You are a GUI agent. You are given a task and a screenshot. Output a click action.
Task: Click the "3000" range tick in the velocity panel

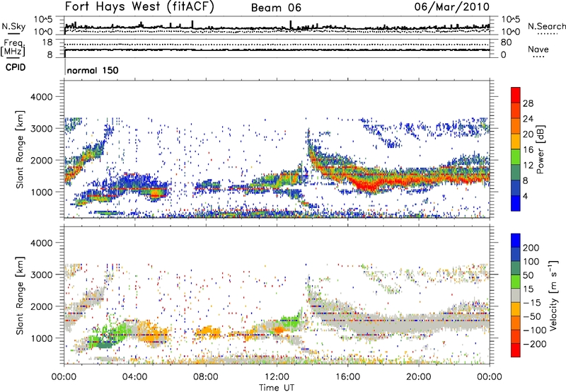pos(42,275)
